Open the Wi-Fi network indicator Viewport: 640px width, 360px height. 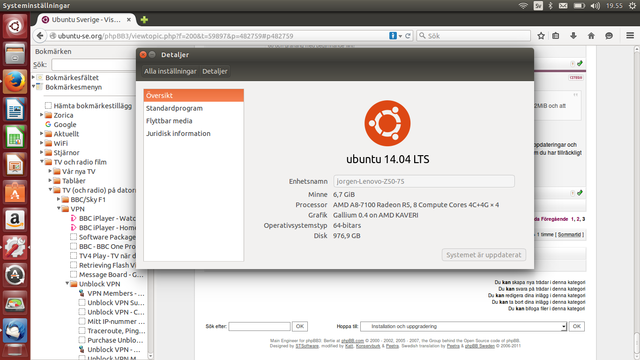point(523,6)
